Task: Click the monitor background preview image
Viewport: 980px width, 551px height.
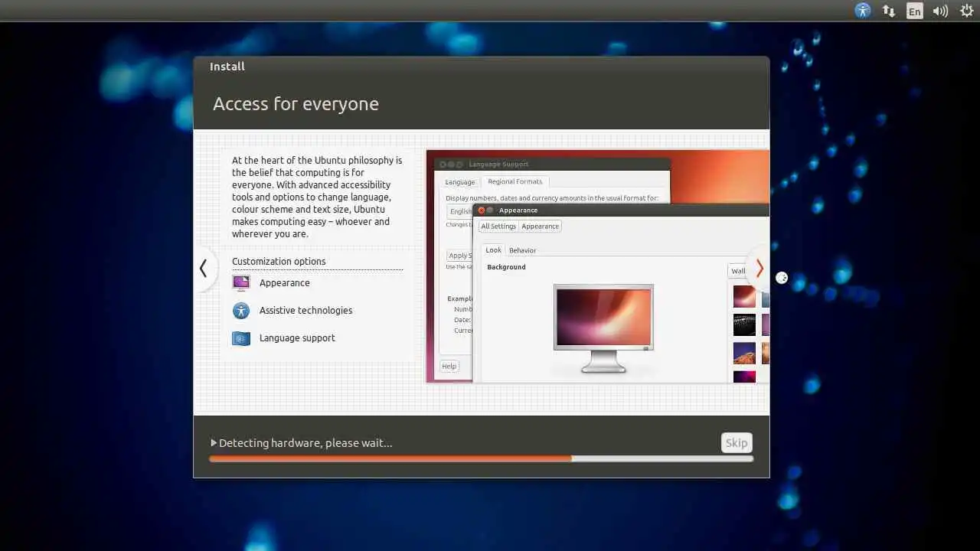Action: click(603, 318)
